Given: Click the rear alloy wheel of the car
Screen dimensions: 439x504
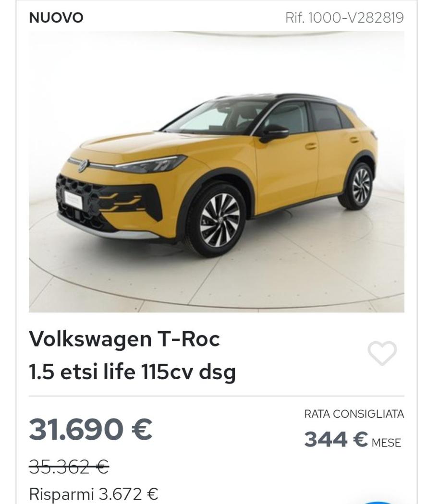Looking at the screenshot, I should point(360,186).
